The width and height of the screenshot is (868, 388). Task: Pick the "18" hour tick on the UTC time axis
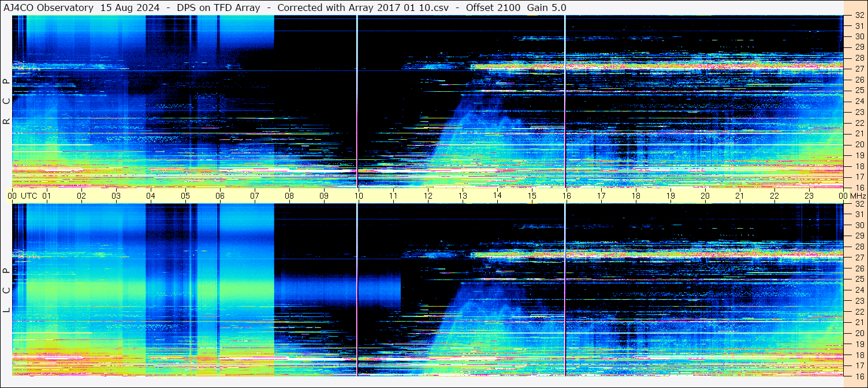pos(636,196)
